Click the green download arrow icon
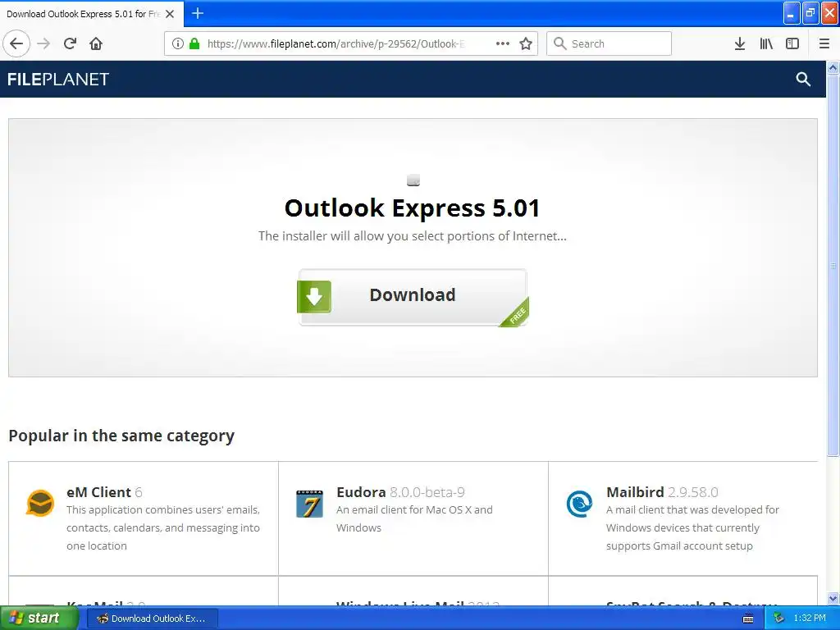 pos(314,296)
